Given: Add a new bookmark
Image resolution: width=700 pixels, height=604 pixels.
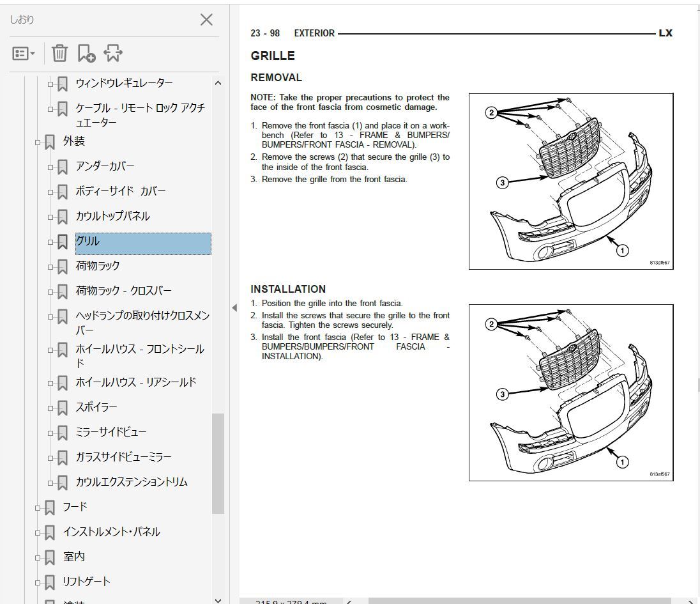Looking at the screenshot, I should click(86, 53).
